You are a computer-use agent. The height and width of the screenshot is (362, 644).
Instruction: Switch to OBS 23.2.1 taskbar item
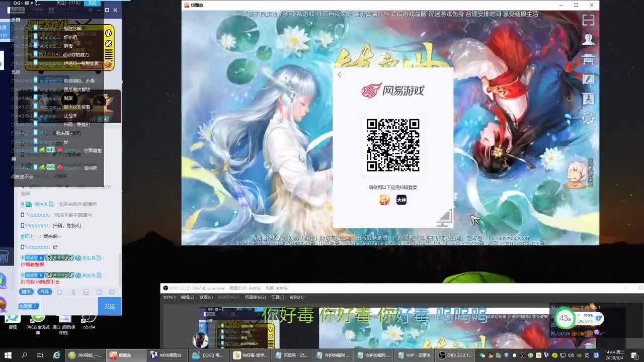455,355
